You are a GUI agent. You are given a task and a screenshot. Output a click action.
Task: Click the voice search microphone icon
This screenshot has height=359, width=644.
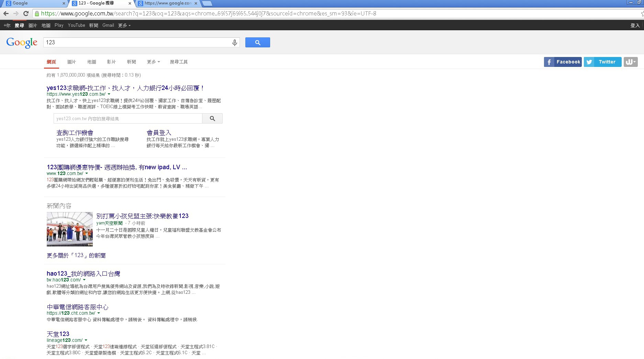234,43
